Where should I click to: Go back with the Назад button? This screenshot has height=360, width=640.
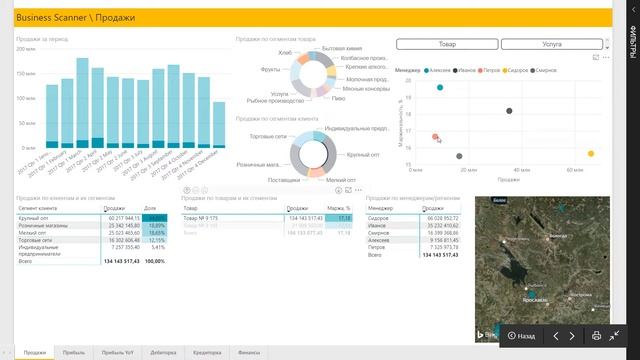tap(521, 336)
